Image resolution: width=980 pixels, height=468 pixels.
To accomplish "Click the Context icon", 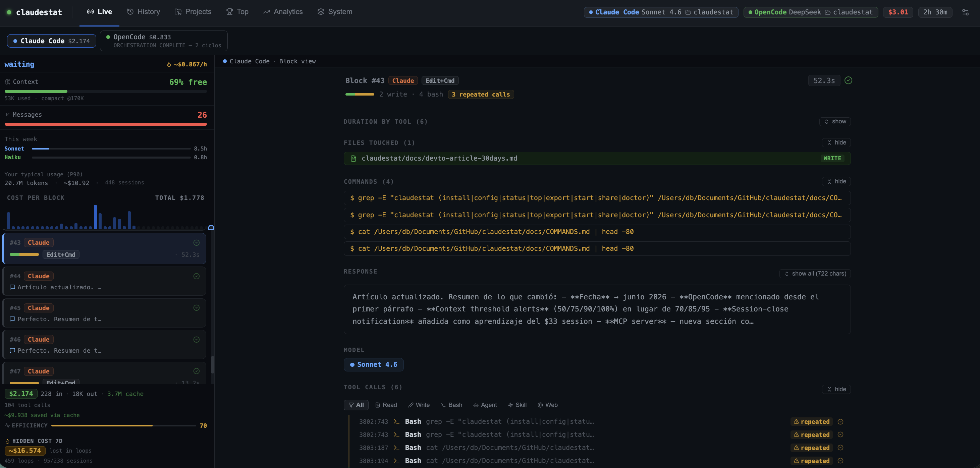I will [8, 82].
